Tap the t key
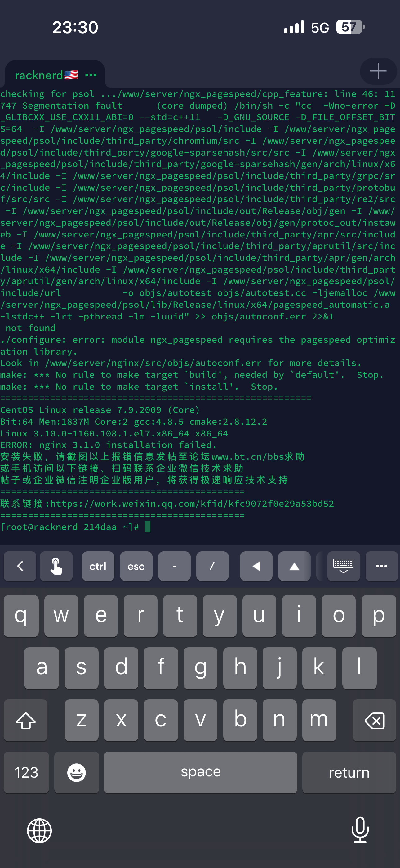This screenshot has height=868, width=400. click(x=180, y=616)
